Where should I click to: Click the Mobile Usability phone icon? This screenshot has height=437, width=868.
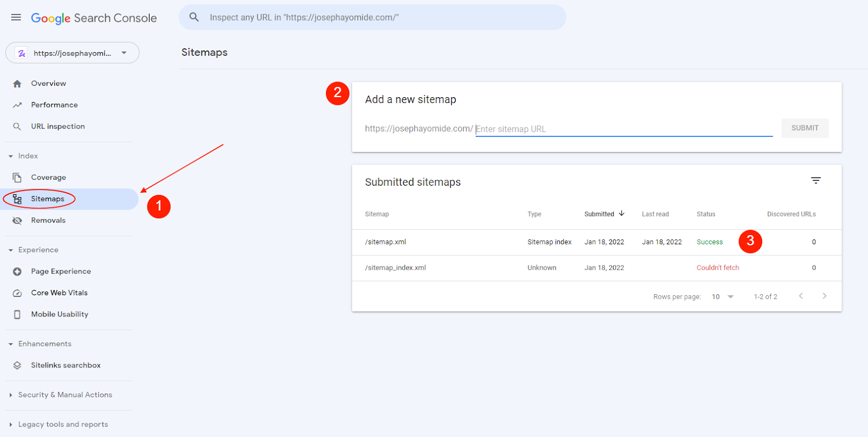[x=17, y=314]
